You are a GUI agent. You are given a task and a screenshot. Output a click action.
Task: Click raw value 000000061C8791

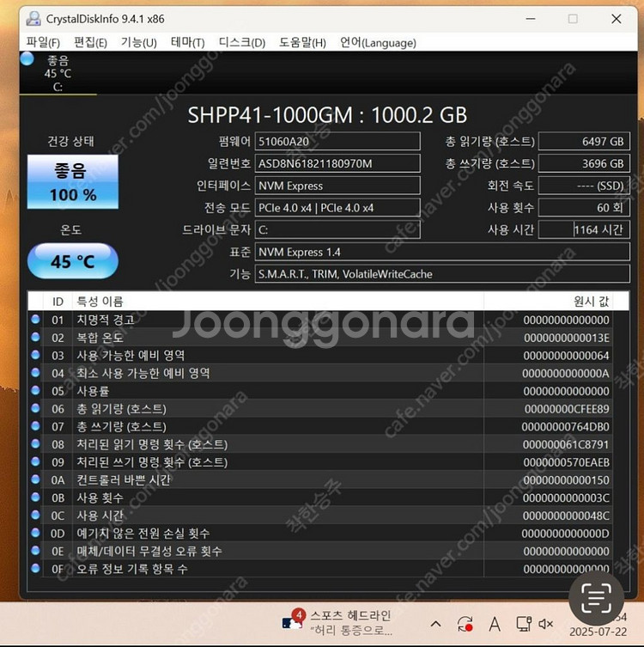tap(566, 444)
